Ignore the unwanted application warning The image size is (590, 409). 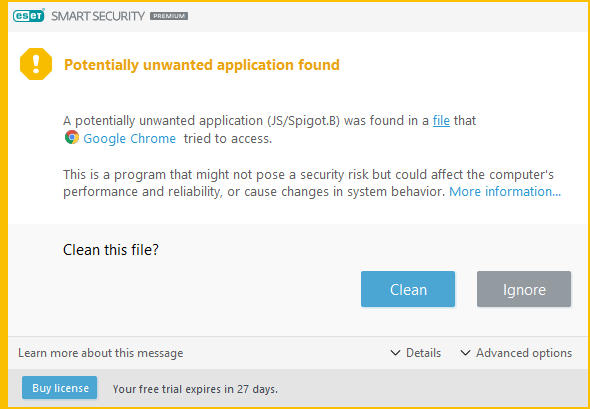[524, 289]
